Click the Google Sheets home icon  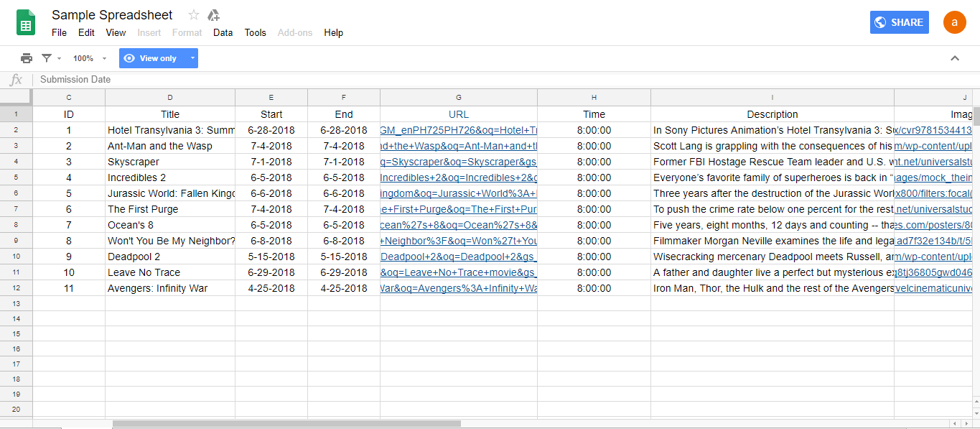27,22
